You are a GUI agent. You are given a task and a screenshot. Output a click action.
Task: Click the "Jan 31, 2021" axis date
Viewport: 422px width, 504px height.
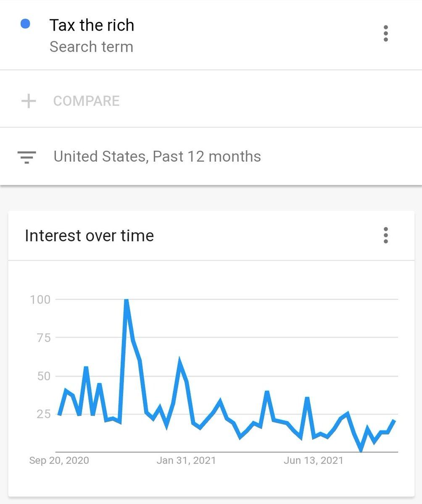pos(186,460)
